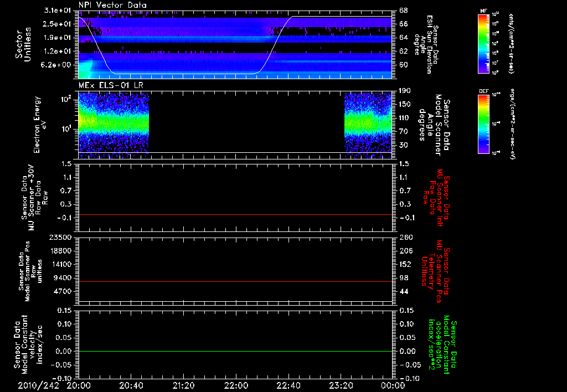Click the '6.2e+00' sector tick label
Viewport: 567px width, 392px height.
(x=57, y=65)
